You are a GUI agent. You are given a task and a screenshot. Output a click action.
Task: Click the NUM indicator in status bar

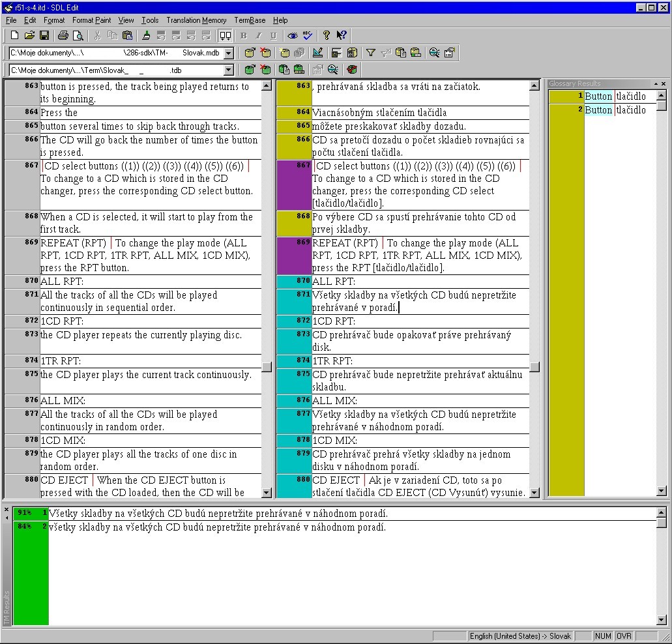point(603,636)
